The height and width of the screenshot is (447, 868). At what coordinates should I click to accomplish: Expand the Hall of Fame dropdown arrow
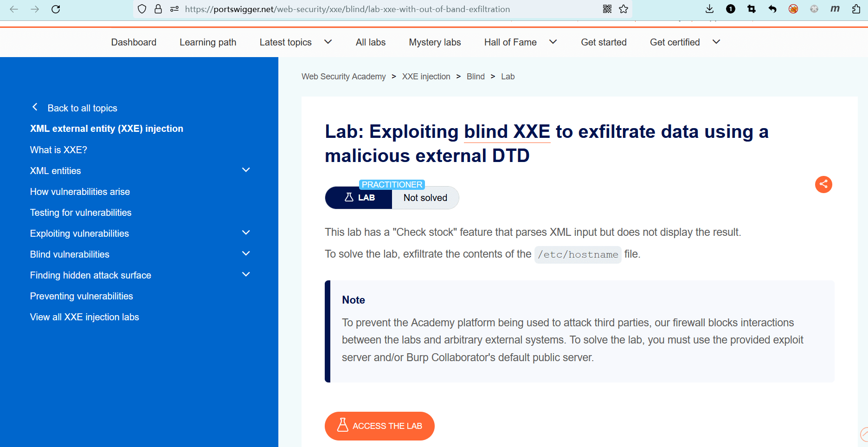[553, 42]
